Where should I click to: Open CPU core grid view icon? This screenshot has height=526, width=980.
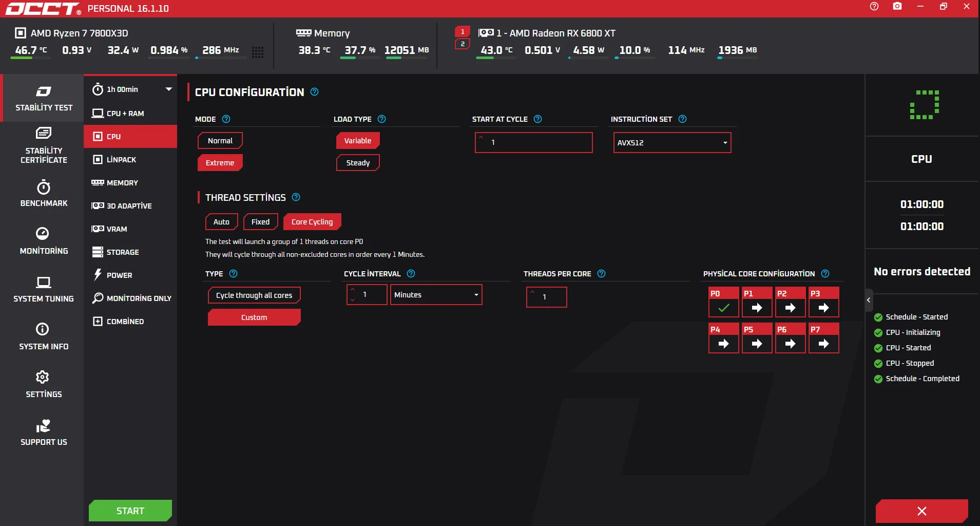tap(258, 52)
